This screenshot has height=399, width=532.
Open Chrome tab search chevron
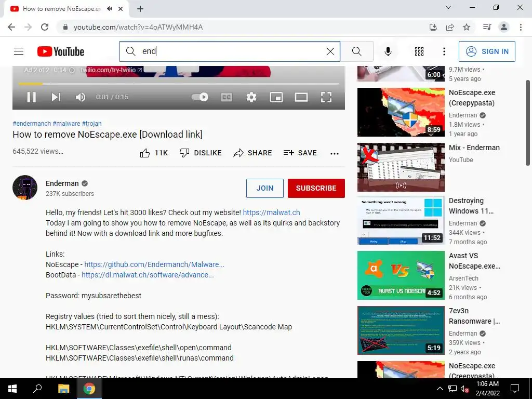pos(448,7)
